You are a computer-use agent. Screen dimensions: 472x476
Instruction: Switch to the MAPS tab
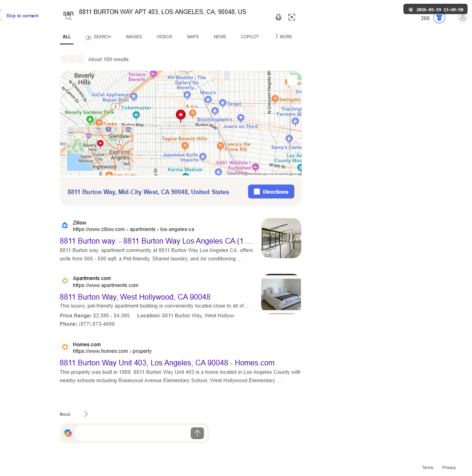(x=193, y=37)
